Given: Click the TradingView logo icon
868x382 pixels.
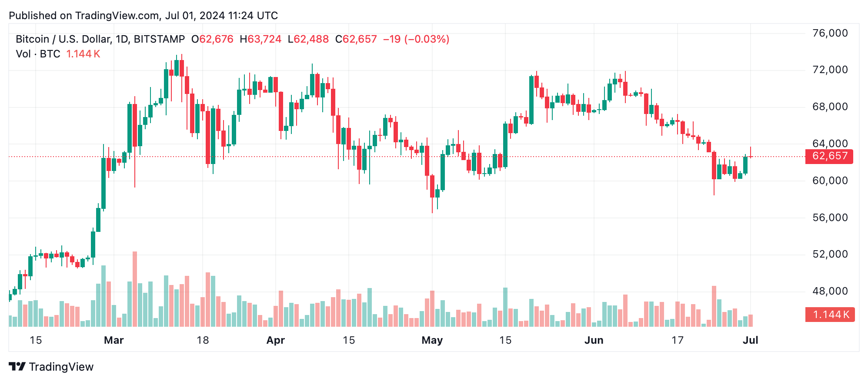Looking at the screenshot, I should click(17, 367).
